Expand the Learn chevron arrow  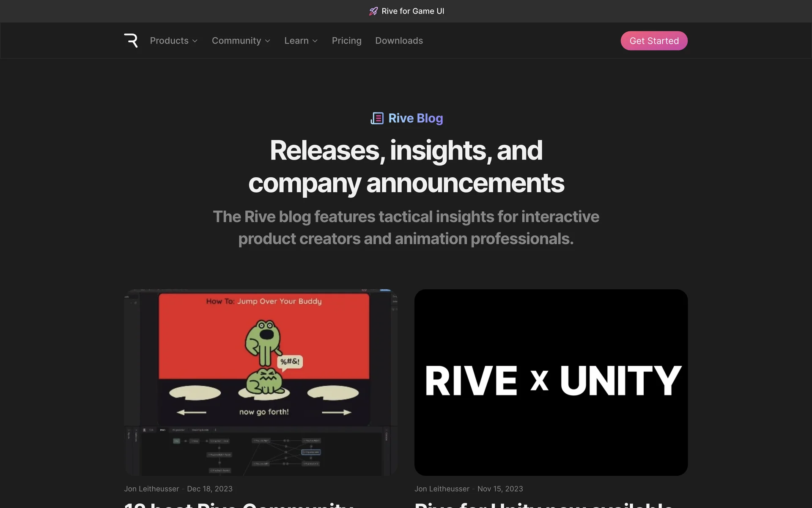(315, 41)
